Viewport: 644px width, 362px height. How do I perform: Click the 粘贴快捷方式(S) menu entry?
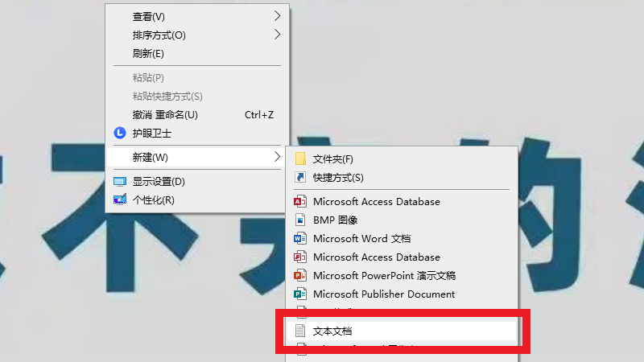(x=167, y=97)
